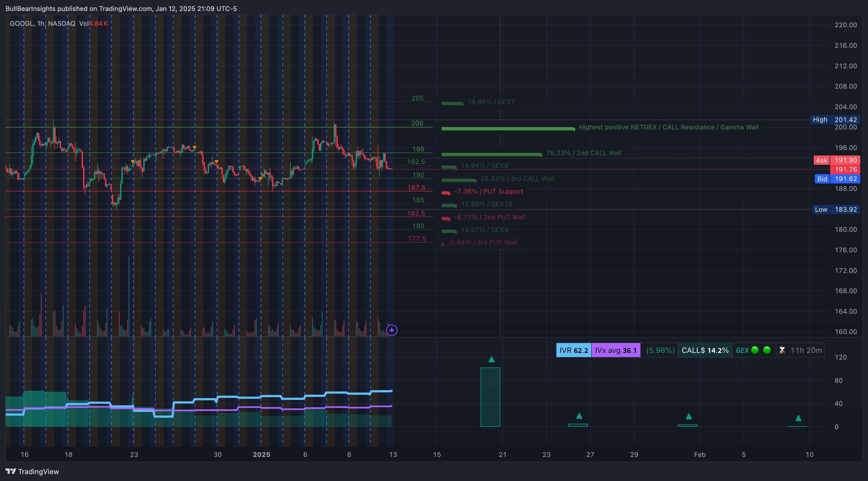Viewport: 868px width, 481px height.
Task: Click the 12.88% / GEX10 label
Action: point(486,204)
